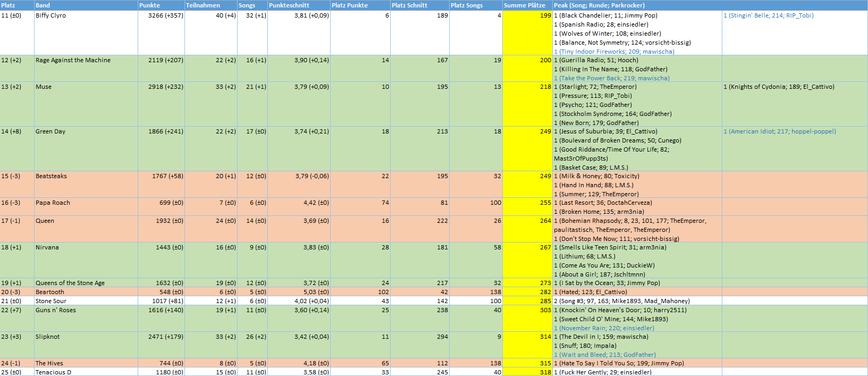
Task: Select the Knights of Cydonia peak cell
Action: click(x=779, y=87)
